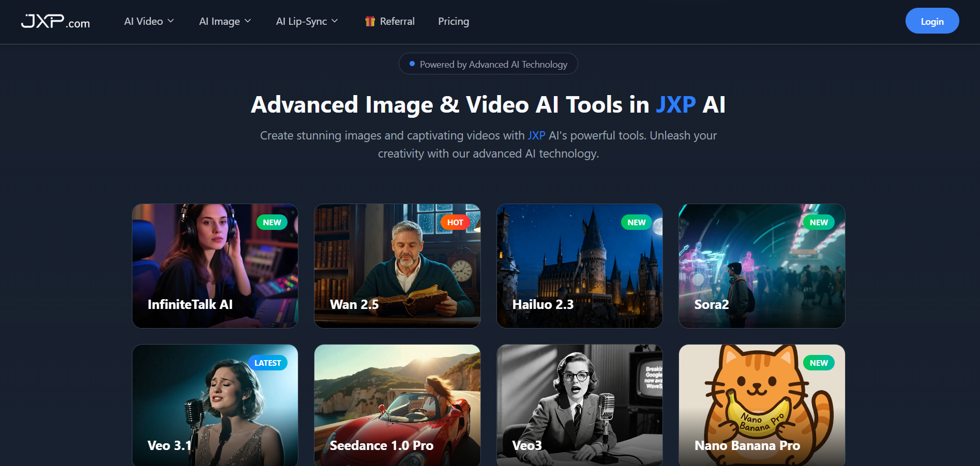Click the Login button
This screenshot has width=980, height=466.
pos(932,21)
